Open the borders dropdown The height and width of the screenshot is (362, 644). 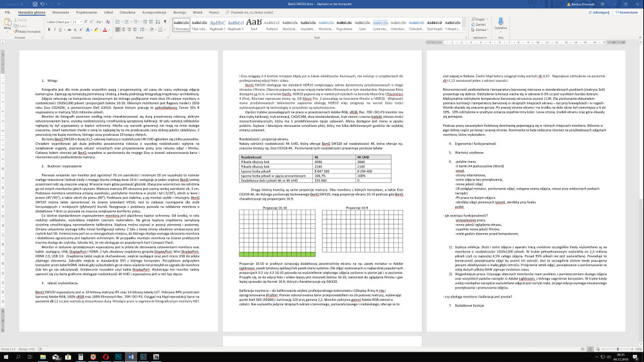tap(165, 30)
